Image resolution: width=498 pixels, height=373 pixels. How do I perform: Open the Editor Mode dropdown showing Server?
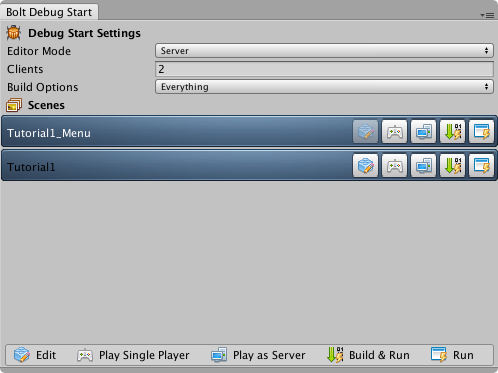[324, 51]
